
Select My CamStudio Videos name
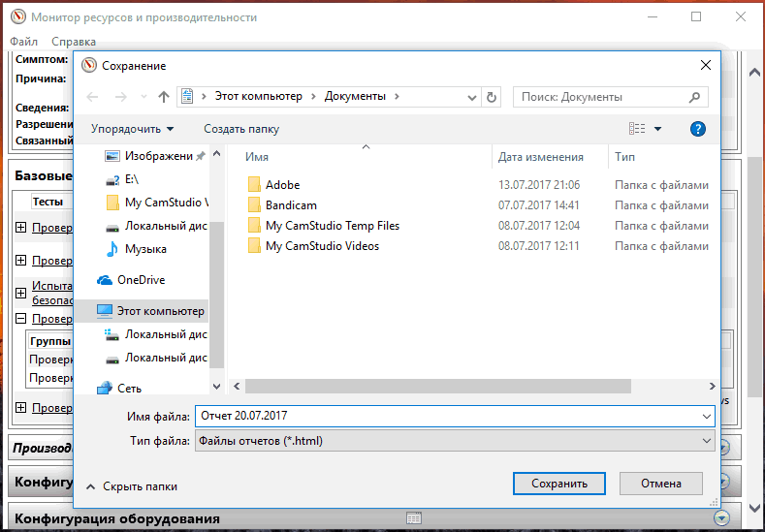pos(322,246)
